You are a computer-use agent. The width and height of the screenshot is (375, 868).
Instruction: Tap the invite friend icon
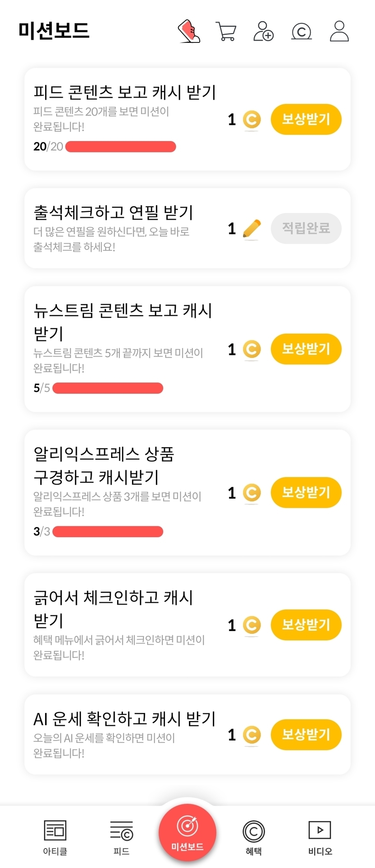263,31
